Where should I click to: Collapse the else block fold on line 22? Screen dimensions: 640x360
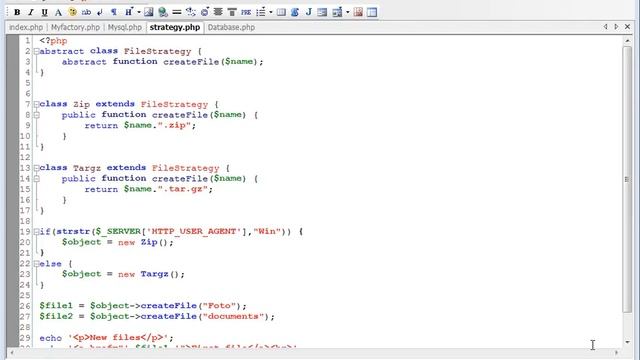36,264
